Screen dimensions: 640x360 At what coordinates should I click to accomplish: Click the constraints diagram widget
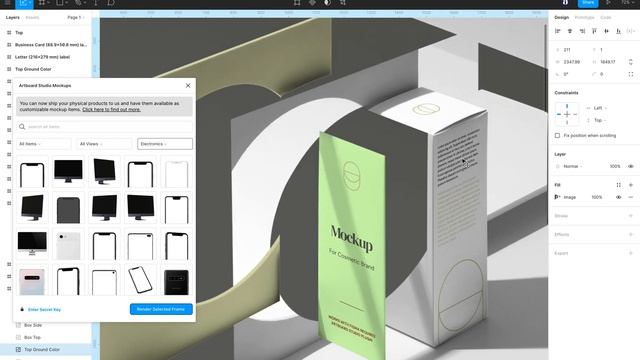tap(567, 114)
